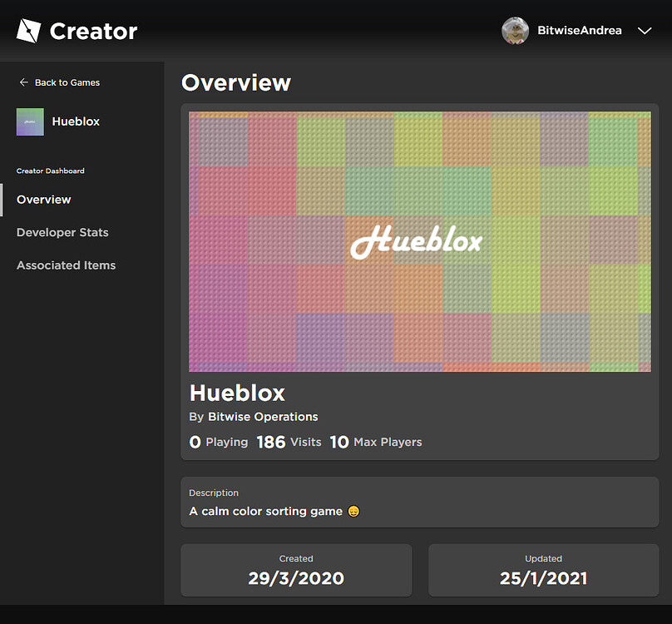Select Overview in the sidebar
Viewport: 672px width, 624px height.
point(43,200)
